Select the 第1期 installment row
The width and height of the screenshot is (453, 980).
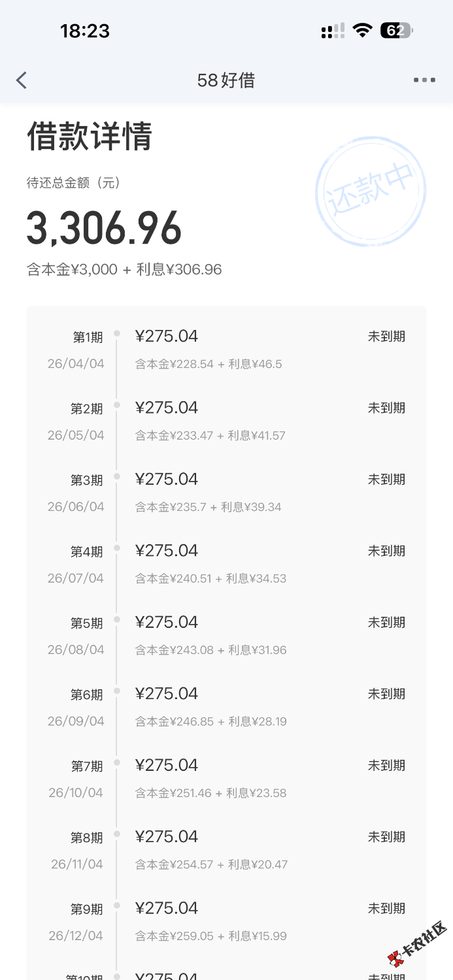coord(226,349)
